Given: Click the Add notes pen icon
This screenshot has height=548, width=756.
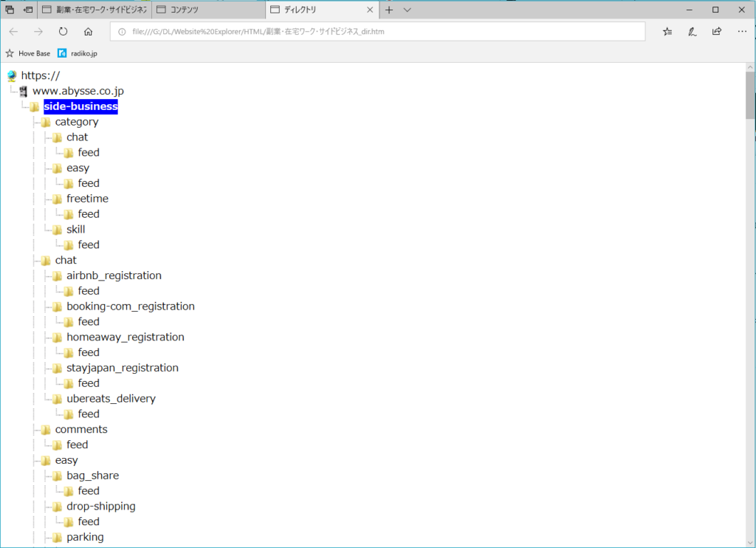Looking at the screenshot, I should click(x=693, y=31).
